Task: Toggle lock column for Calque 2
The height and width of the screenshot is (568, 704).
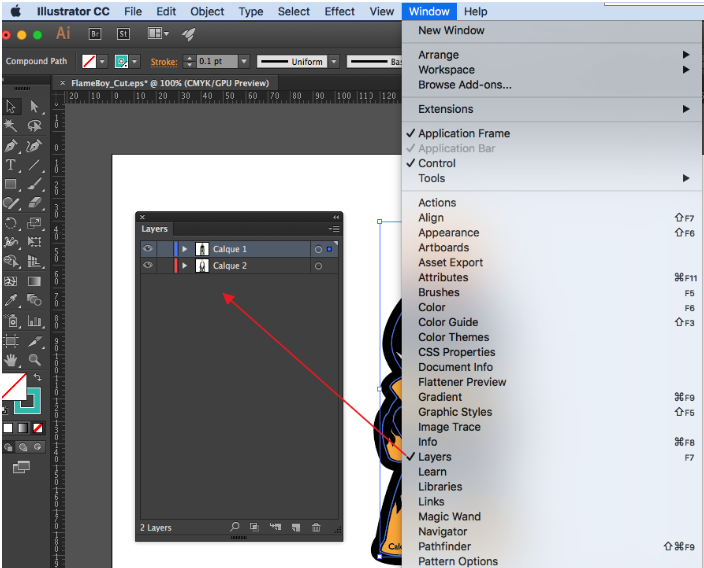Action: [165, 266]
